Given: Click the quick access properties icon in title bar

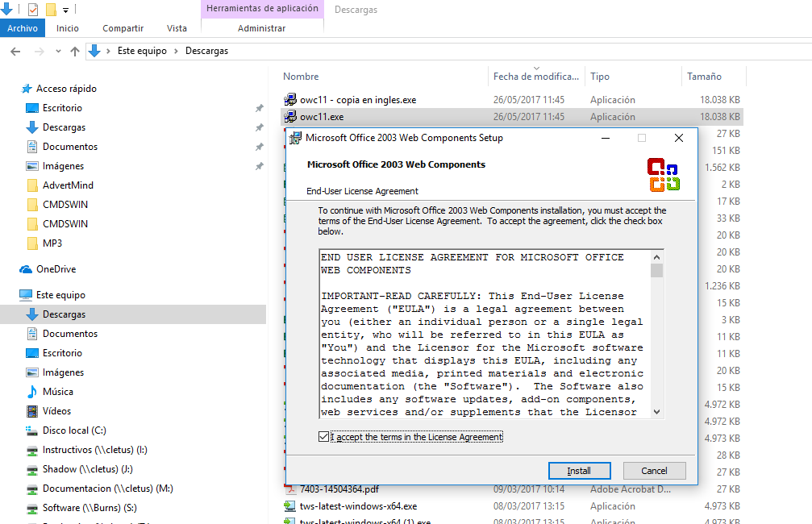Looking at the screenshot, I should point(32,10).
